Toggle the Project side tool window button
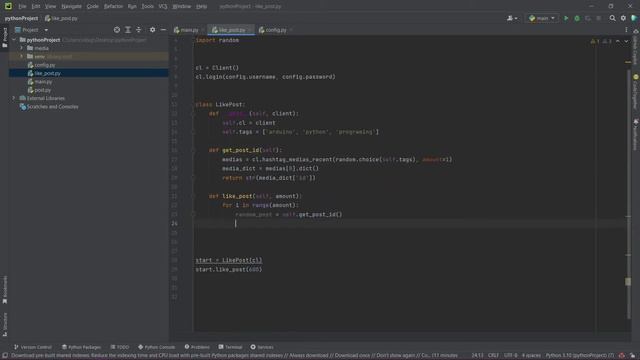 [x=4, y=38]
